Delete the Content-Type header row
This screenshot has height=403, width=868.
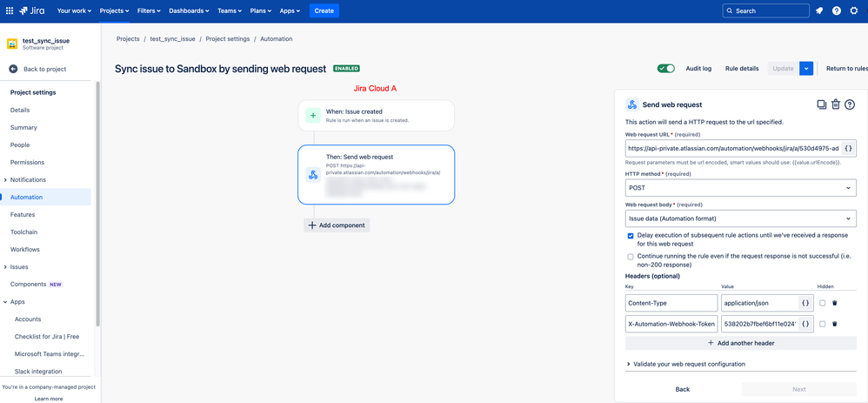pos(835,303)
